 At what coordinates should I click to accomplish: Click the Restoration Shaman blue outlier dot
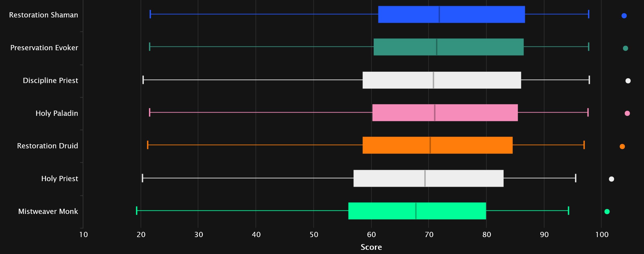pos(624,16)
